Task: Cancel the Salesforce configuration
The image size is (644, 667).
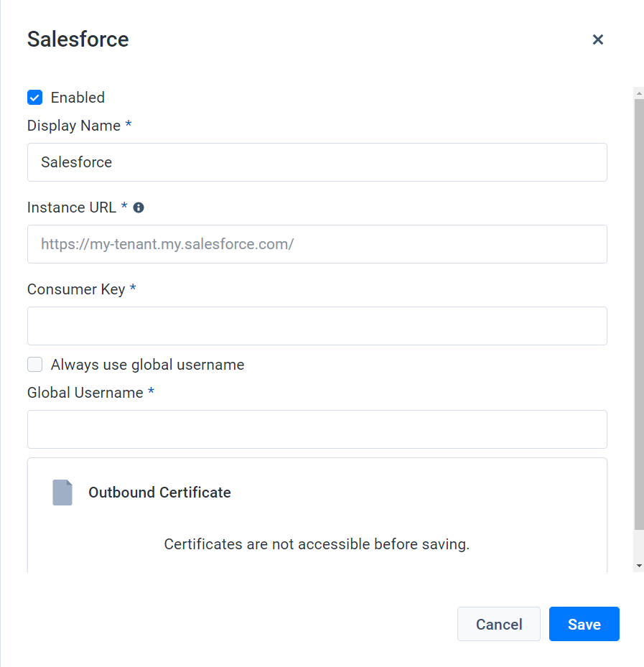Action: [x=498, y=624]
